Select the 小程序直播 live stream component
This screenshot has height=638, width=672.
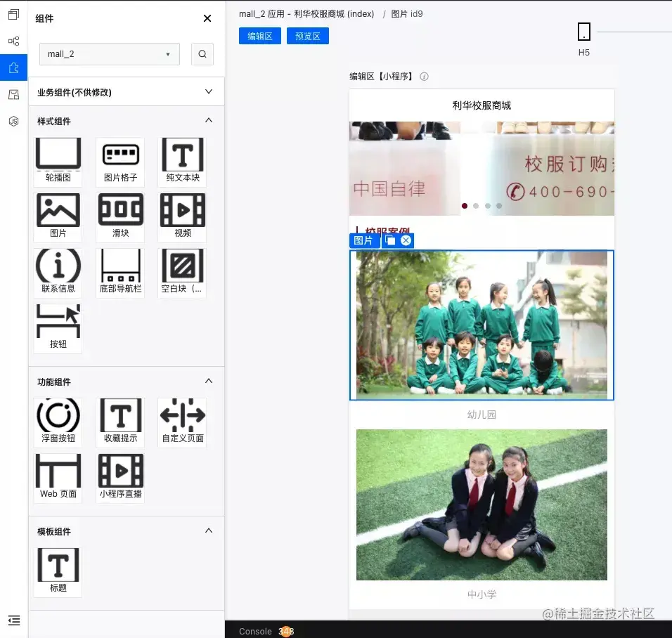pyautogui.click(x=120, y=478)
